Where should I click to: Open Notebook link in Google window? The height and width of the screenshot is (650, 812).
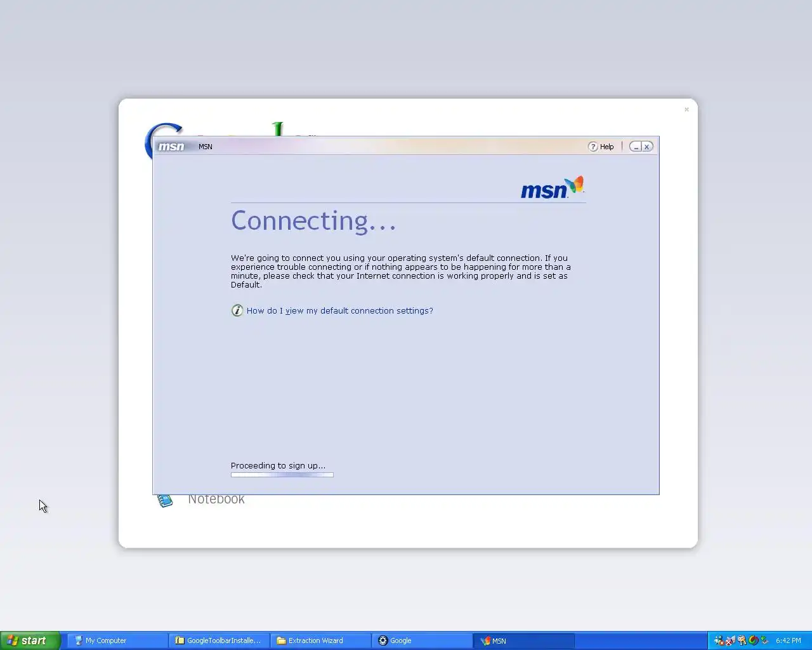[x=216, y=500]
